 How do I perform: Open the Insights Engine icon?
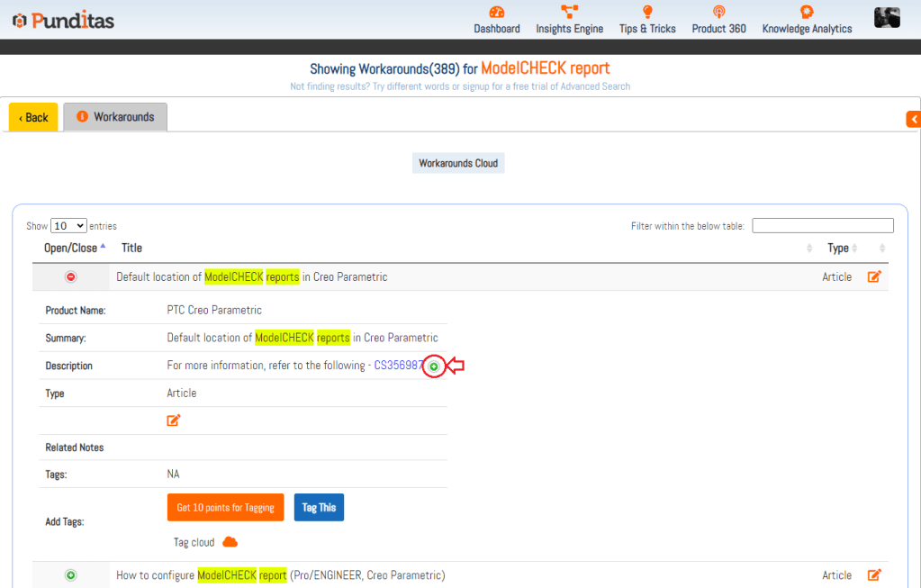point(569,12)
